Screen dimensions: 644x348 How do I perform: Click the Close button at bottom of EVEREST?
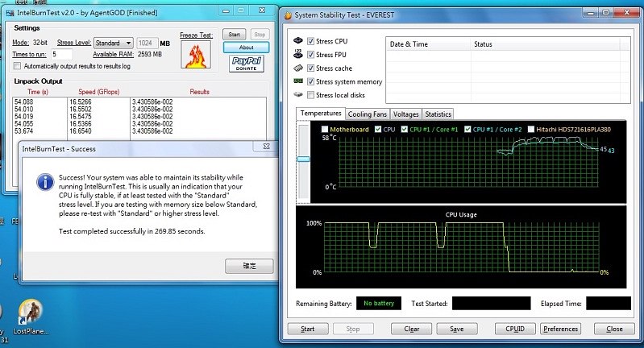tap(614, 329)
